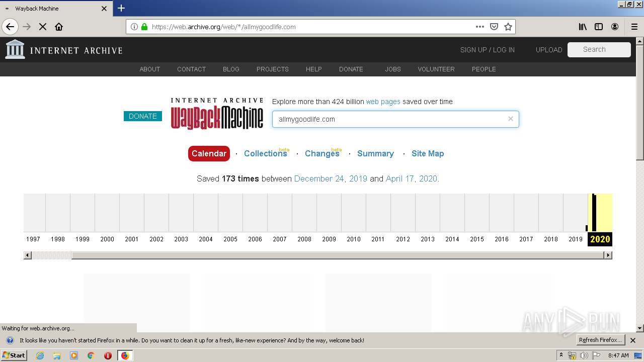The width and height of the screenshot is (644, 362).
Task: Click the allmygoodlife.com Wayback search field
Action: [x=395, y=119]
